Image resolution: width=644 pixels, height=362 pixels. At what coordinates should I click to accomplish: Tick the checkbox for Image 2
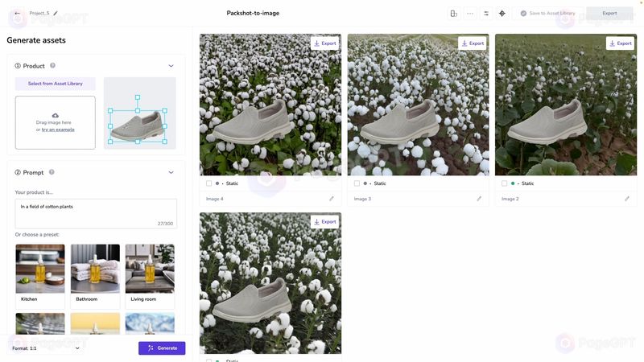tap(504, 183)
